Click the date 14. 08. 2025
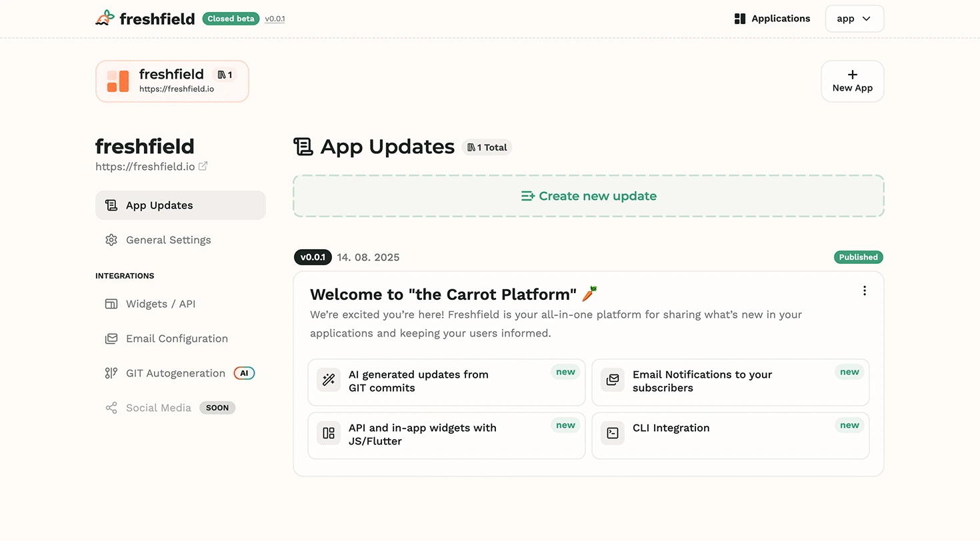This screenshot has width=980, height=541. 368,257
